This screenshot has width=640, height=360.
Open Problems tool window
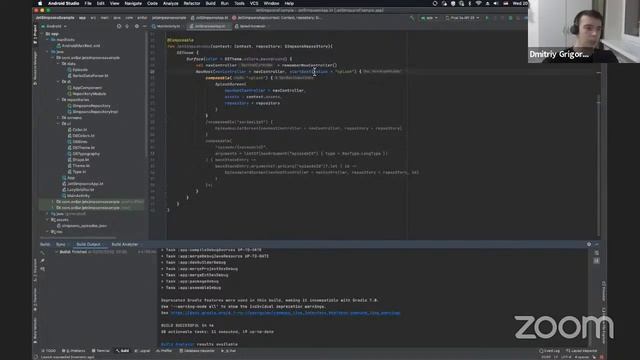[x=73, y=351]
